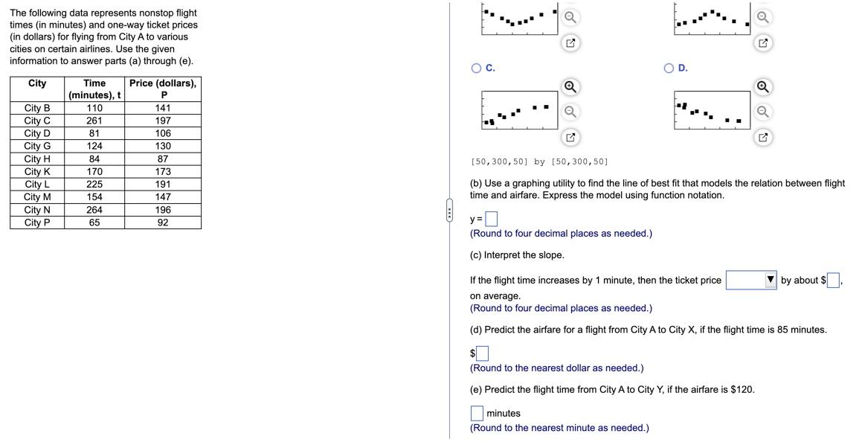Open choice C graph in expanded view
This screenshot has height=448, width=868.
pyautogui.click(x=570, y=137)
